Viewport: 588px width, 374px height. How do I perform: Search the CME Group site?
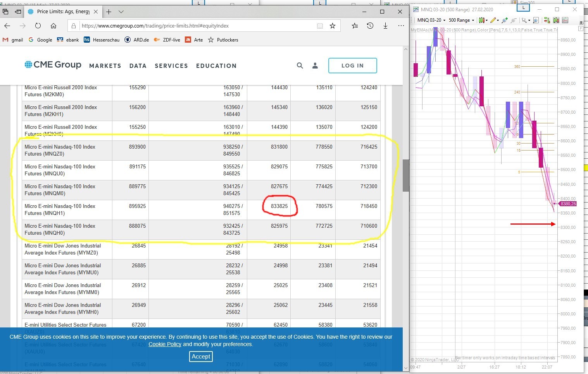[x=300, y=66]
